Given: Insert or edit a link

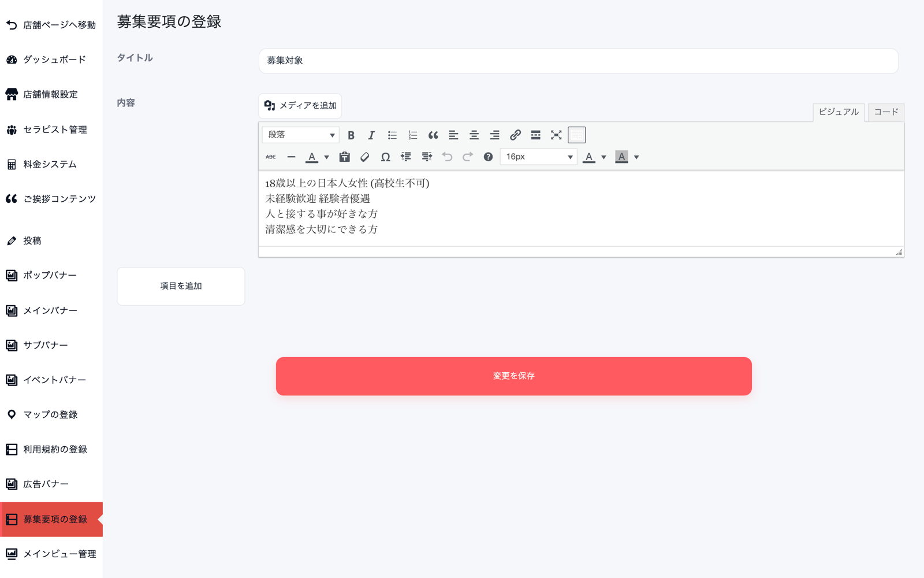Looking at the screenshot, I should click(515, 135).
